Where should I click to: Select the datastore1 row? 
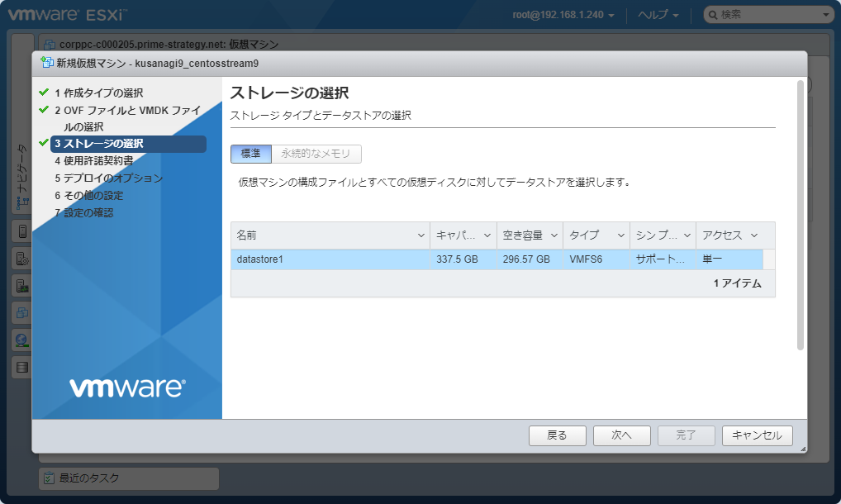pos(497,259)
